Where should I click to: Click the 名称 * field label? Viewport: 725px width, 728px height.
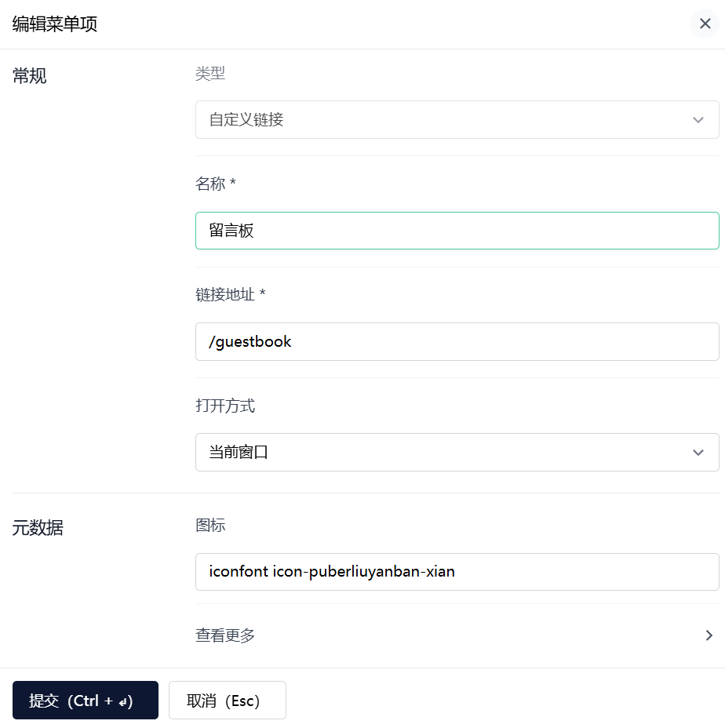coord(216,184)
